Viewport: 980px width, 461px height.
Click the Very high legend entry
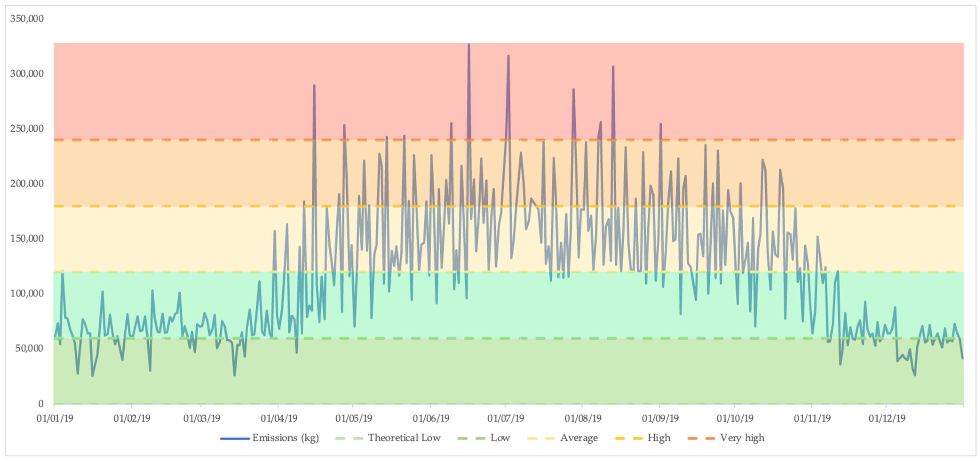[742, 438]
